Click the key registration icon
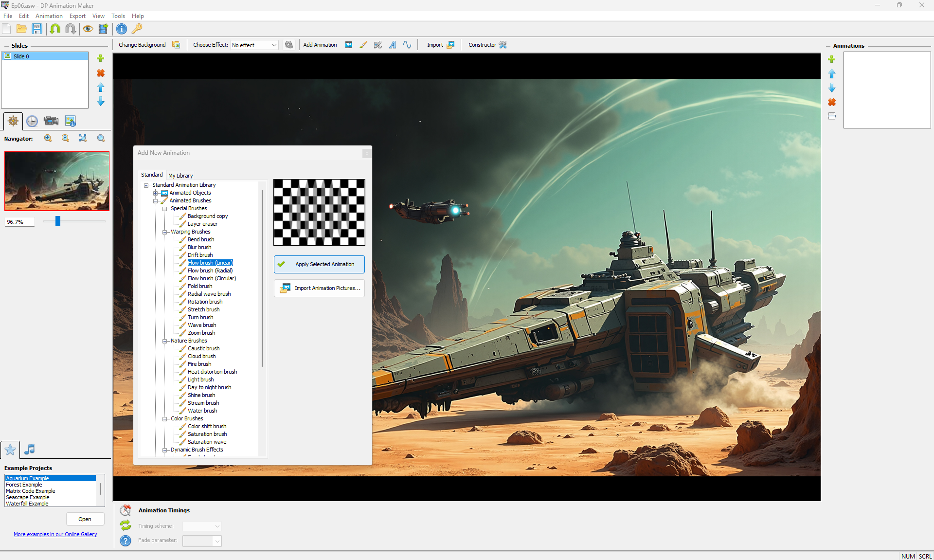This screenshot has height=560, width=934. [137, 29]
